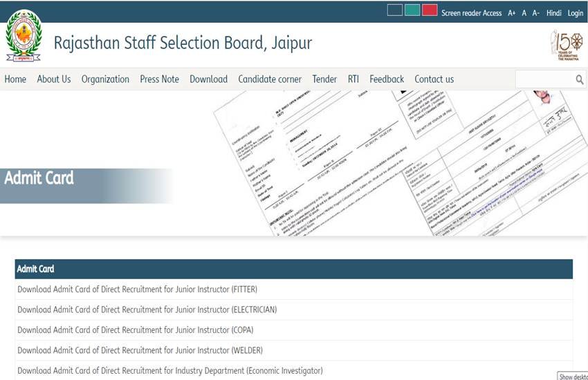Reset font size with A
Viewport: 588px width, 380px height.
click(x=524, y=13)
